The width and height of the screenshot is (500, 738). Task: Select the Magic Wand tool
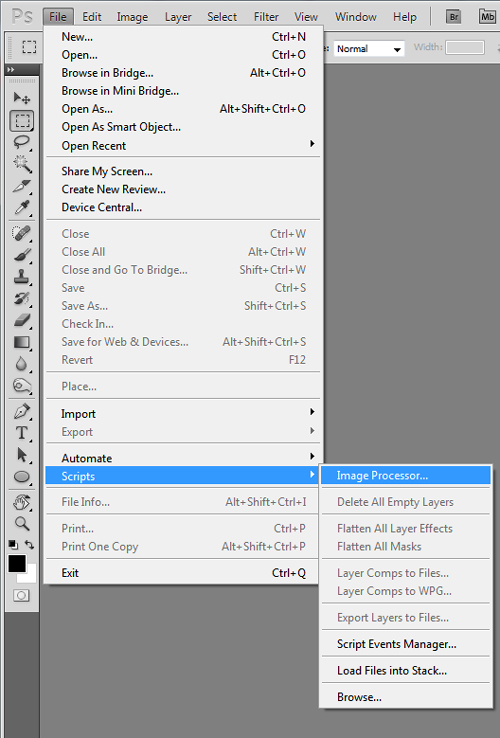point(22,164)
